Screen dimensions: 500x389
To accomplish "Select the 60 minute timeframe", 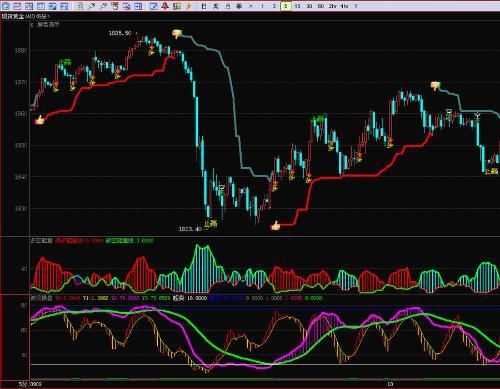I will (321, 6).
